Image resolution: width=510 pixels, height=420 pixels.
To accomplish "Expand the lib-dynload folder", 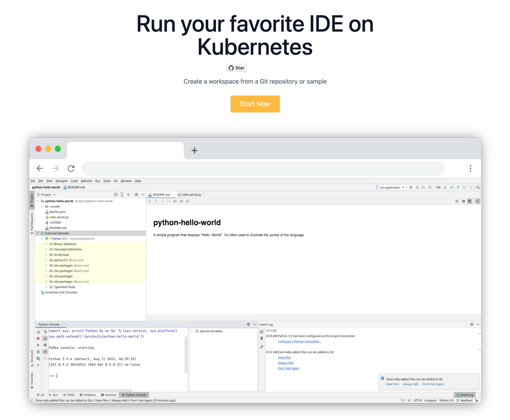I will click(x=46, y=255).
